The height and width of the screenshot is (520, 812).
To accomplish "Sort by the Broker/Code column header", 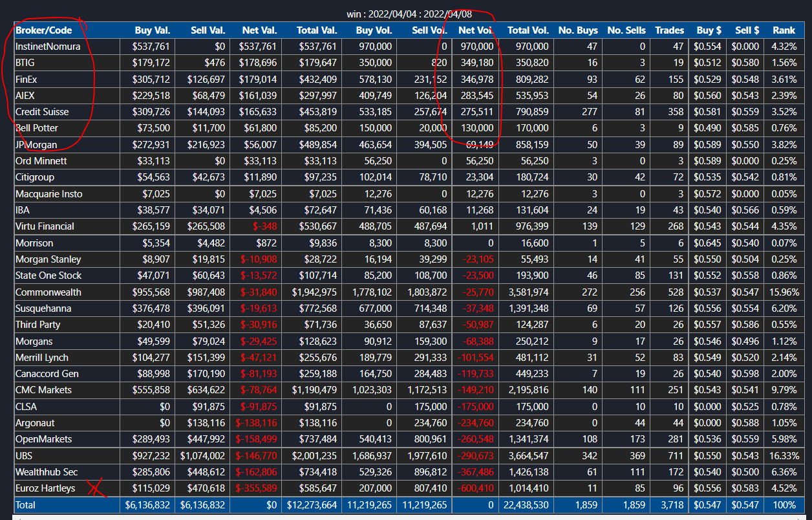I will (44, 30).
